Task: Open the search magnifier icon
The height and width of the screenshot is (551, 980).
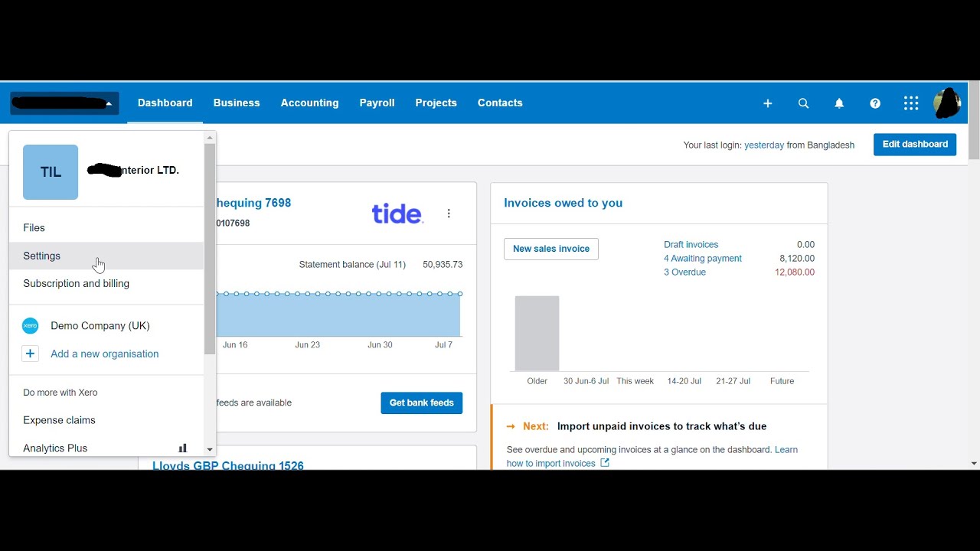Action: 803,103
